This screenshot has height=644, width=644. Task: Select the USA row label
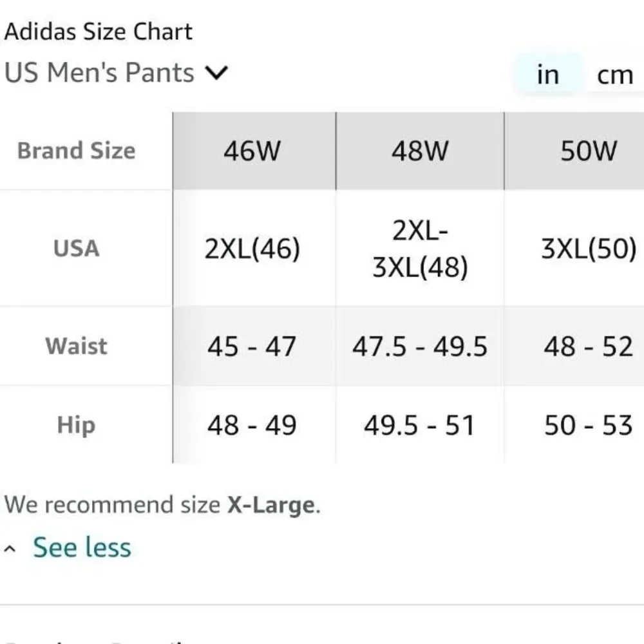tap(76, 249)
